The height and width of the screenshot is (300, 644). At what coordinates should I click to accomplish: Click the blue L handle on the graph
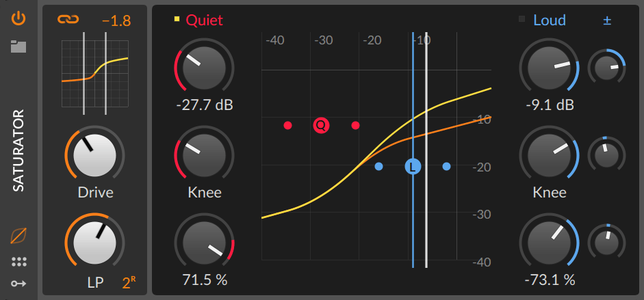(413, 166)
